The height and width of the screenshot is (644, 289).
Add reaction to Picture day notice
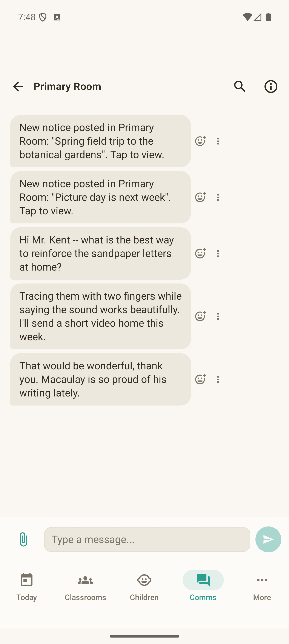click(200, 198)
